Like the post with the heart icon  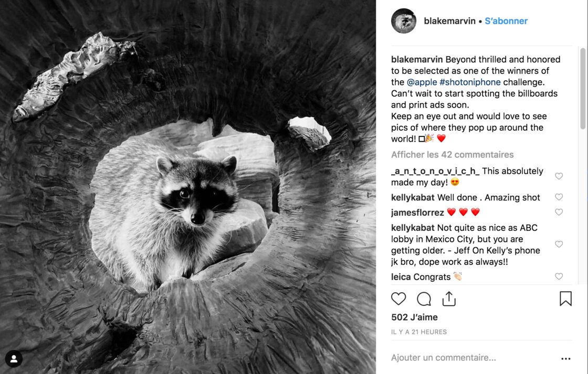(398, 298)
